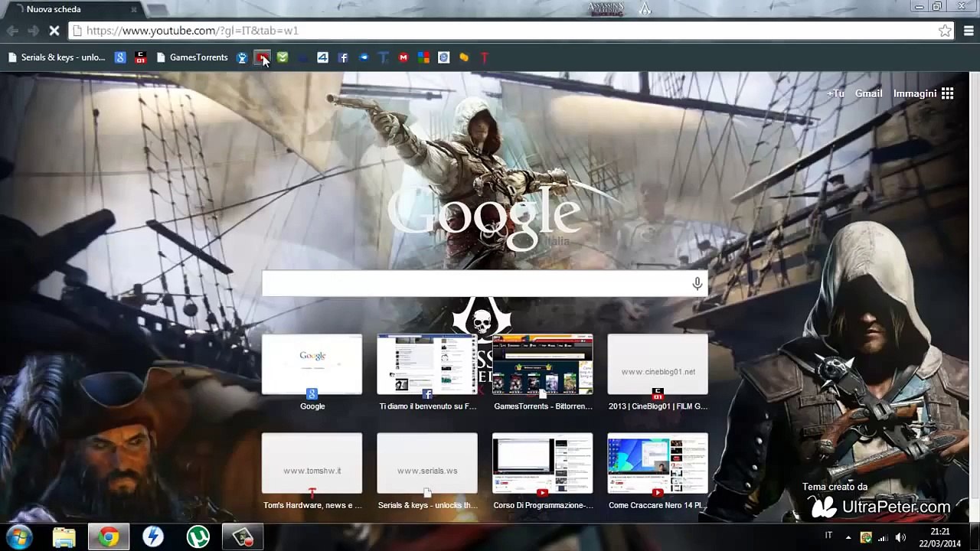980x551 pixels.
Task: Stop the page loading with the X button
Action: [54, 31]
